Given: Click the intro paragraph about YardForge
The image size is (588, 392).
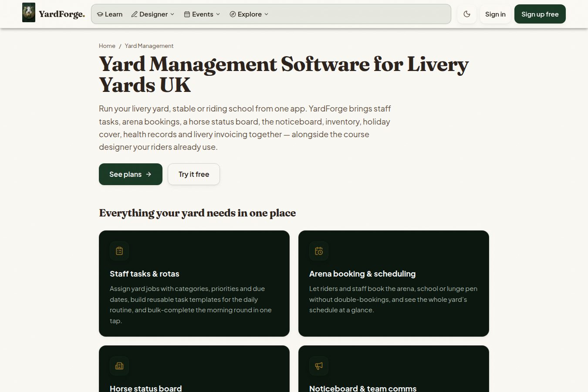Looking at the screenshot, I should [x=245, y=128].
